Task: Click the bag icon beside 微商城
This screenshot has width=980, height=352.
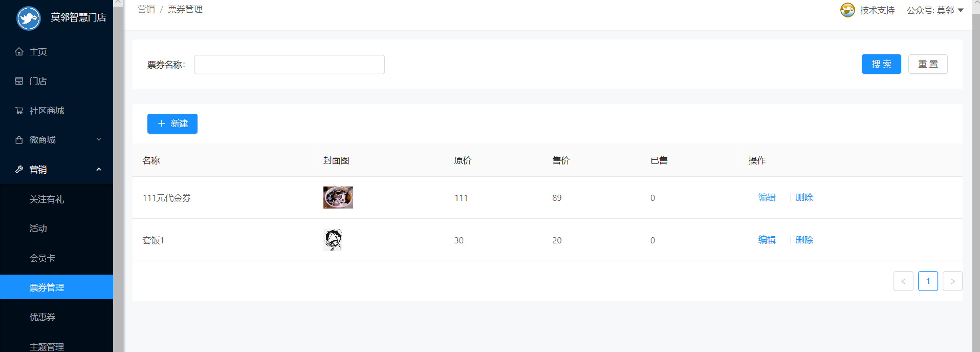Action: click(x=19, y=140)
